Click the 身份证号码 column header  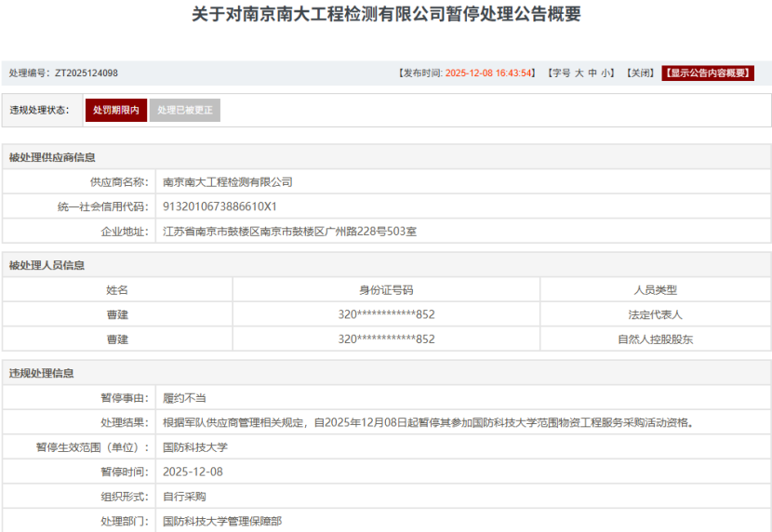point(386,290)
